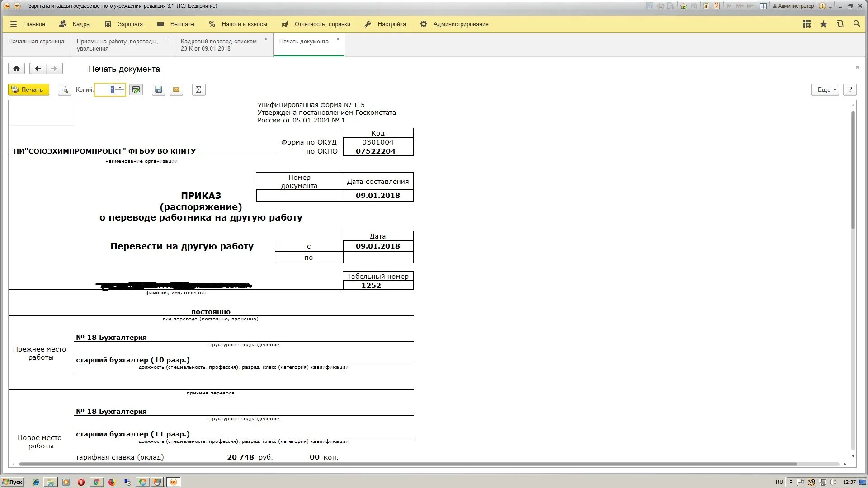Toggle the split window layout icon
This screenshot has width=868, height=488.
click(x=763, y=6)
